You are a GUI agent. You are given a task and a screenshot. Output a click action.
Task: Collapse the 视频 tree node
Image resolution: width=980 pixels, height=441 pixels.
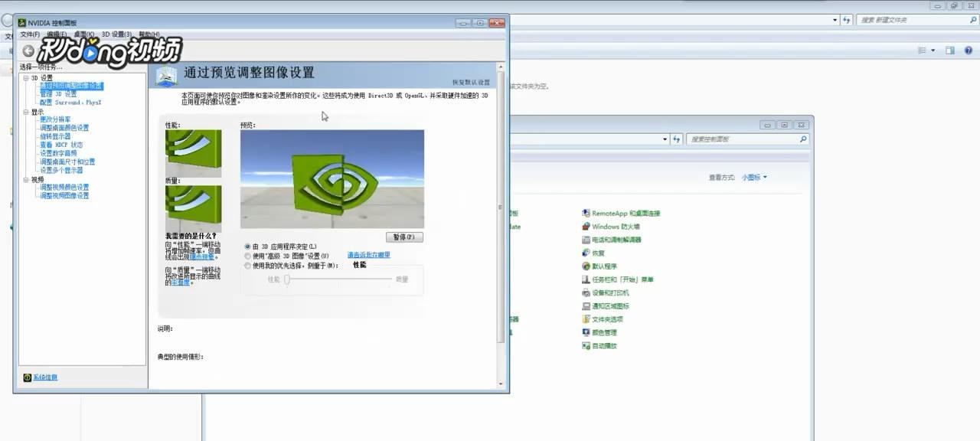25,179
